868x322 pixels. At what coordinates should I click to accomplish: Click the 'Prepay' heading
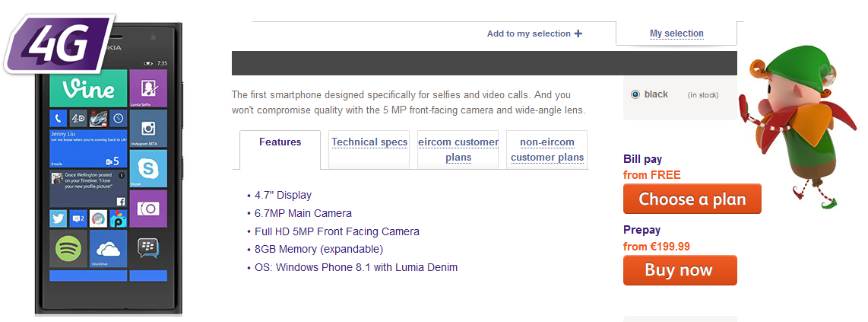641,230
